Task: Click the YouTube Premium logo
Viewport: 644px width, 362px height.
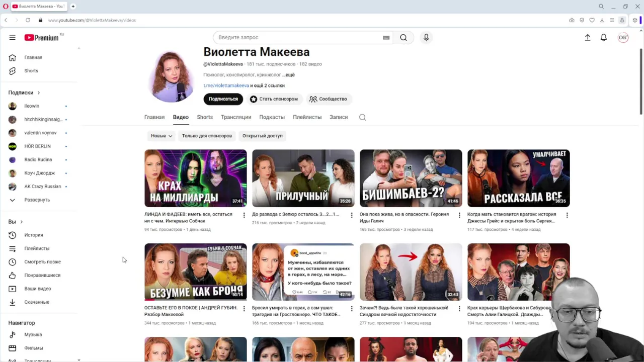Action: (x=42, y=38)
